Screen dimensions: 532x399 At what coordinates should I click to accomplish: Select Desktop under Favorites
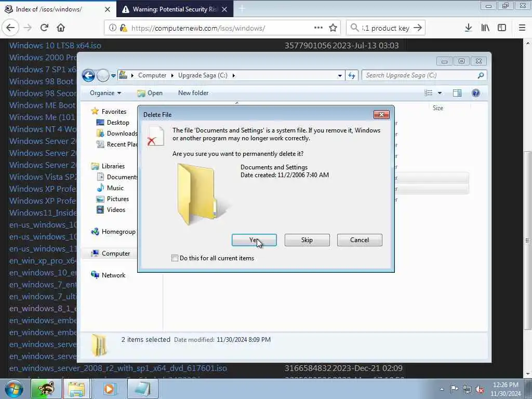click(113, 123)
